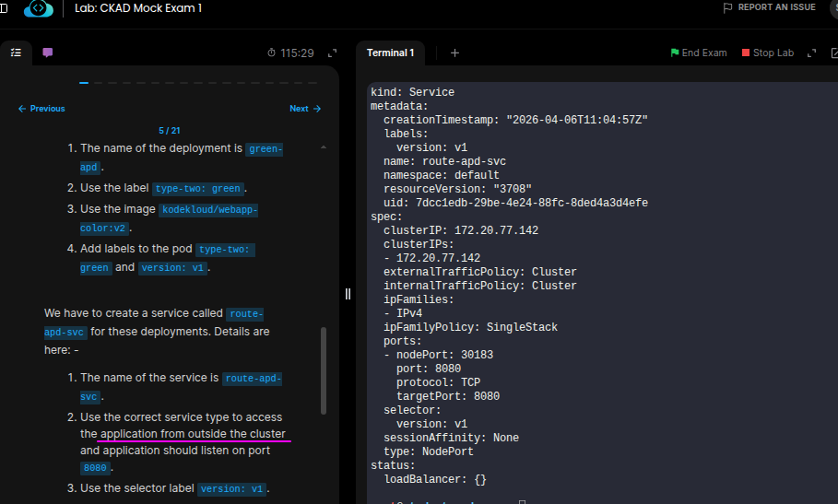Open the purple chat feedback tab

(x=48, y=53)
